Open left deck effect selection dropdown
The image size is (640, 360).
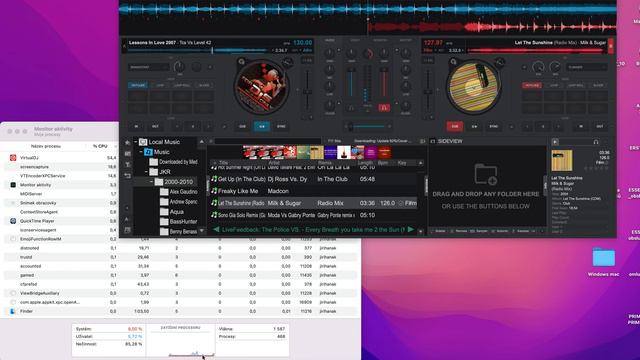click(x=149, y=67)
